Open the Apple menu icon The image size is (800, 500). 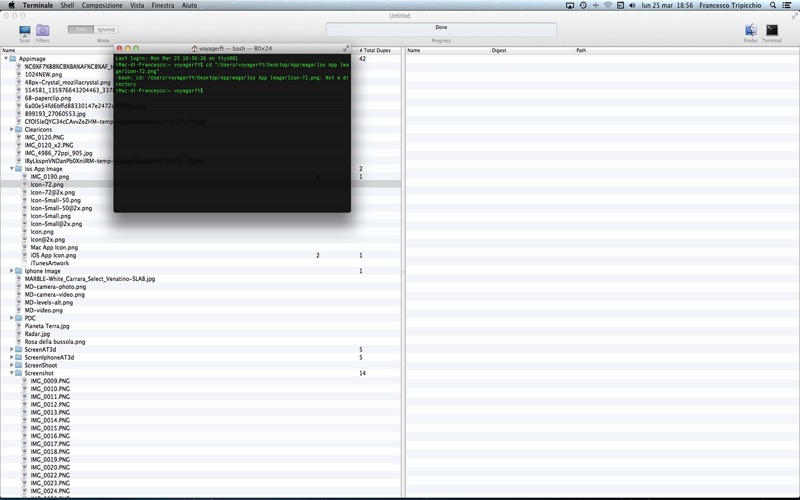11,5
